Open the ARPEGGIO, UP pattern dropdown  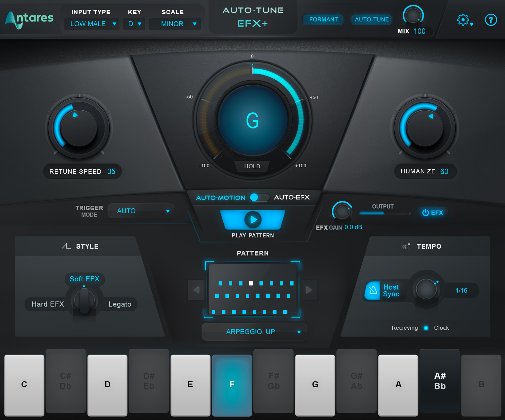[x=254, y=332]
